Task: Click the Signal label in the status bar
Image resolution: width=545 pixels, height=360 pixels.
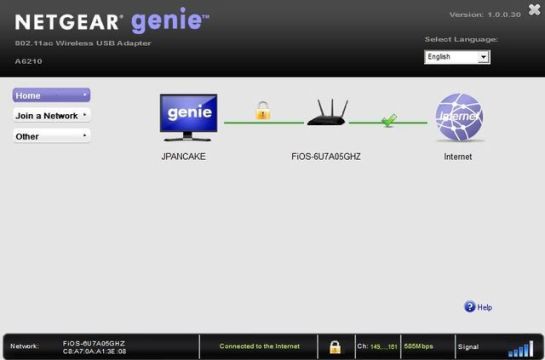Action: (x=468, y=347)
